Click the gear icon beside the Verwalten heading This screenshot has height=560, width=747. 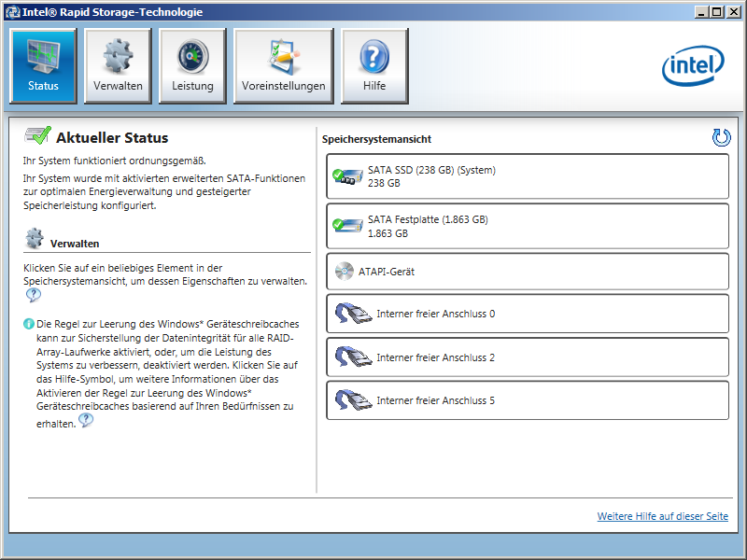35,238
